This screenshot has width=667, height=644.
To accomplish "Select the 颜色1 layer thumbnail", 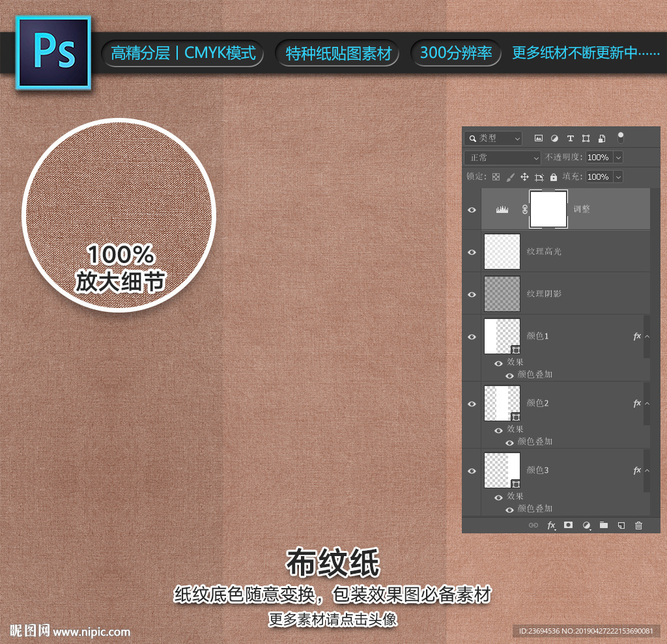I will (502, 336).
